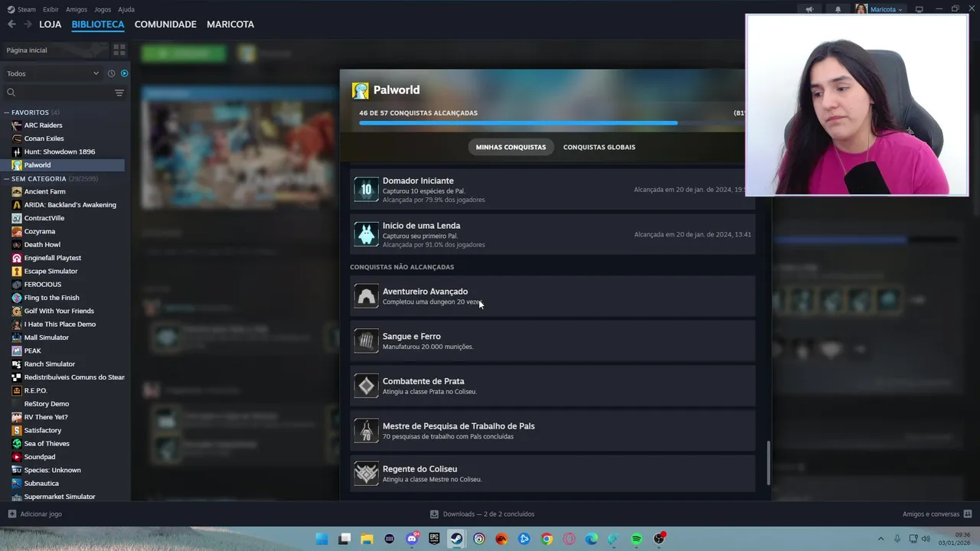
Task: Click the Escape Simulator game icon
Action: (17, 271)
